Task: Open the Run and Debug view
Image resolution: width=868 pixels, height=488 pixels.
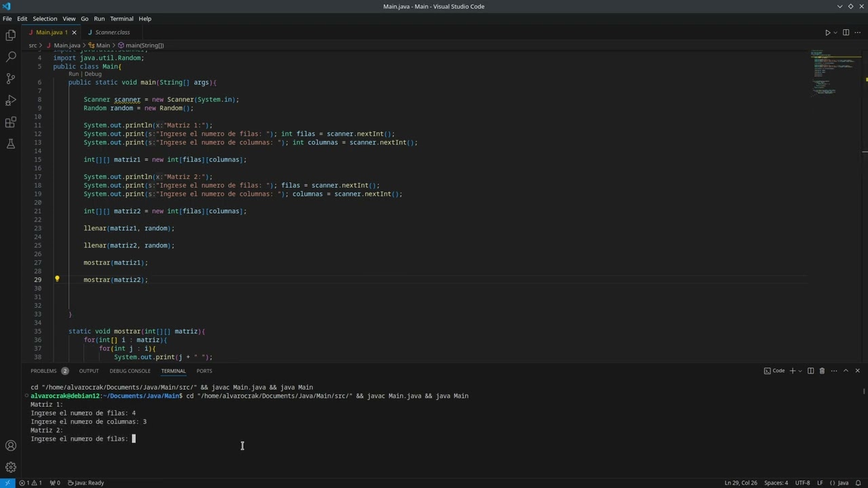Action: click(x=11, y=100)
